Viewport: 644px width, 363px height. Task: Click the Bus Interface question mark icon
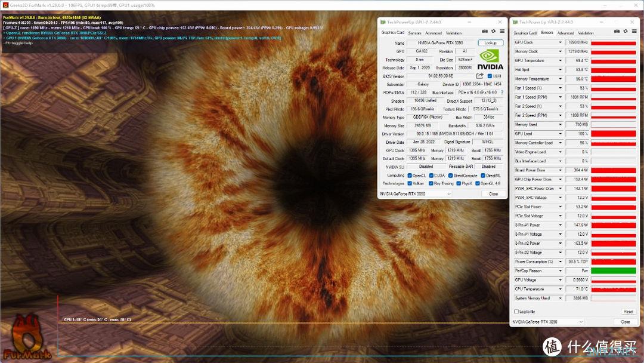(502, 93)
